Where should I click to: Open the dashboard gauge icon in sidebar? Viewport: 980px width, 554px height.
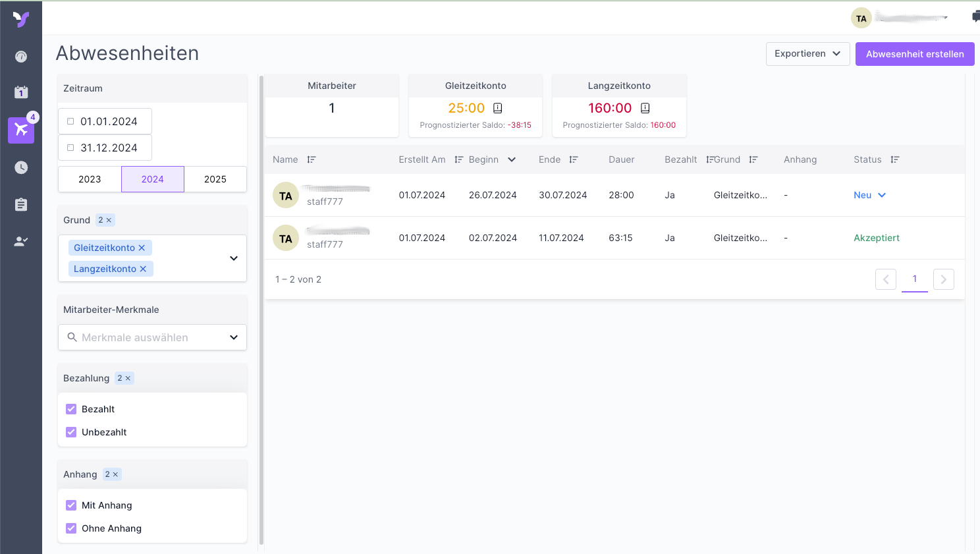point(21,57)
